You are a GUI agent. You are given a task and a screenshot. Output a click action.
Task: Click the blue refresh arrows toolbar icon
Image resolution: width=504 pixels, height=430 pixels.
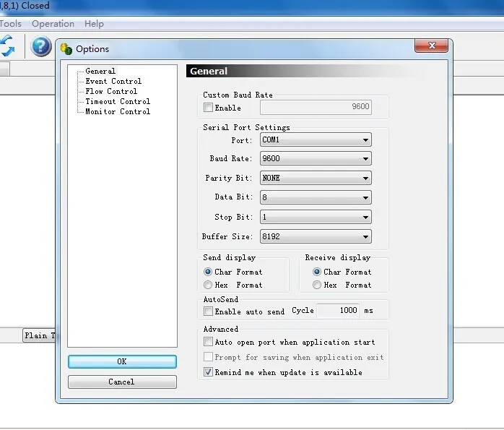point(7,46)
